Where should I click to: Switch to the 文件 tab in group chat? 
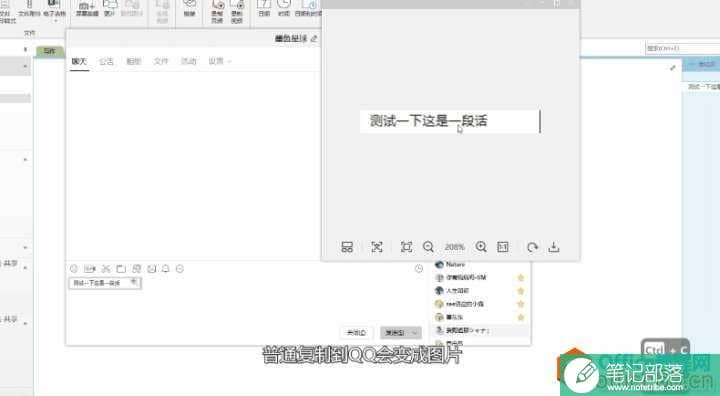pos(161,61)
